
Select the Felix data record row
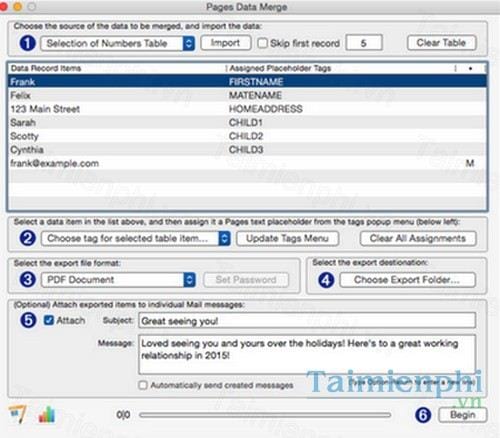(x=247, y=95)
